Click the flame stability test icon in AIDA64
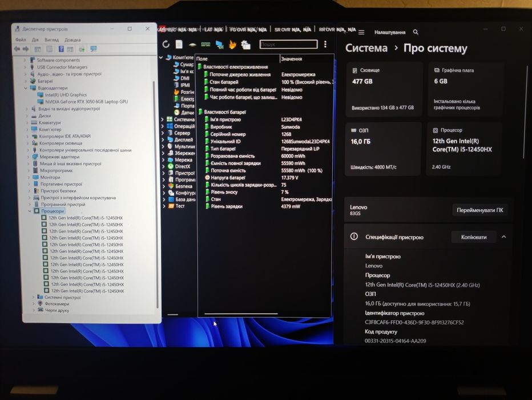The height and width of the screenshot is (400, 532). click(x=232, y=45)
